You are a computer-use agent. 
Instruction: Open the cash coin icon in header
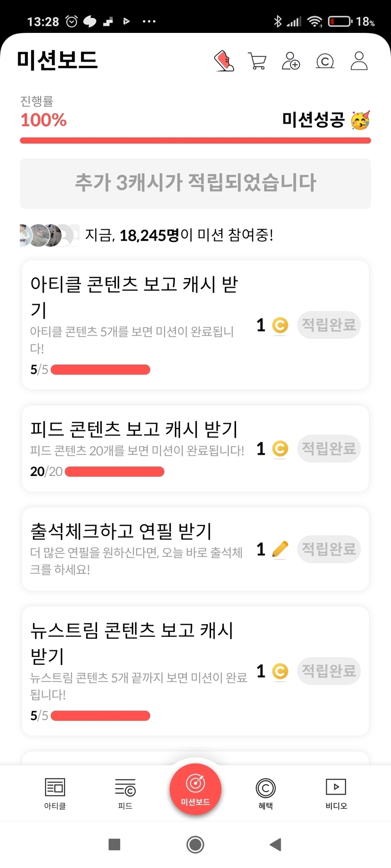coord(325,61)
